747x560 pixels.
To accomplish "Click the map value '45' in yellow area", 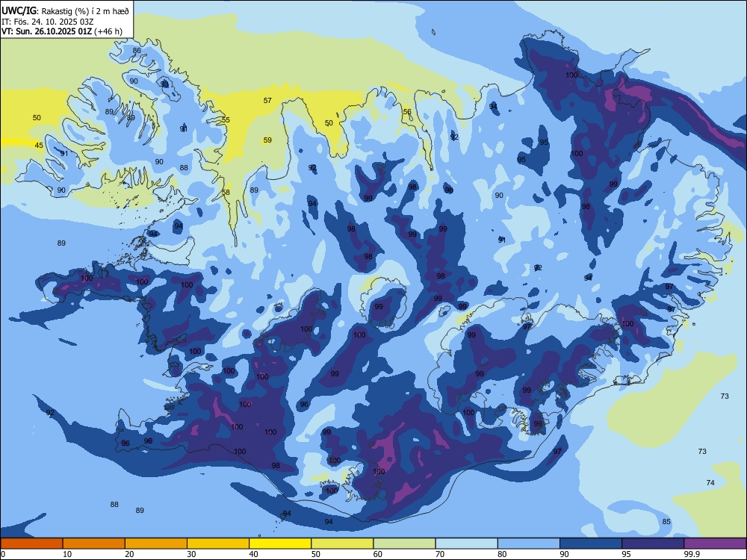I will [39, 146].
